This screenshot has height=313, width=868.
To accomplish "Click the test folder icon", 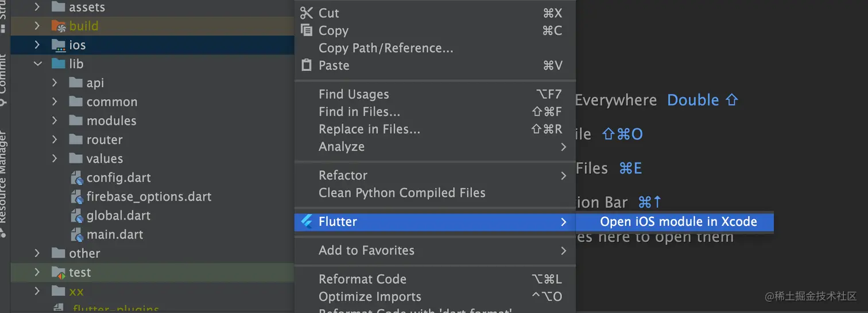I will click(x=59, y=272).
